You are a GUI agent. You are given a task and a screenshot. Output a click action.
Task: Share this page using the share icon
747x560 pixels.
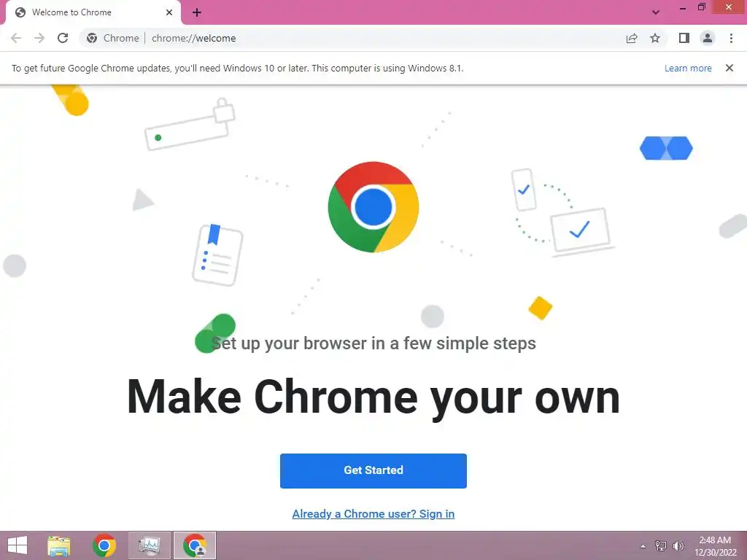coord(632,38)
